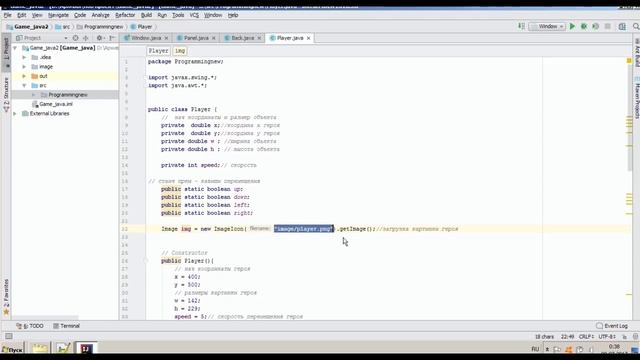The height and width of the screenshot is (360, 640).
Task: Expand the out folder
Action: click(x=24, y=76)
